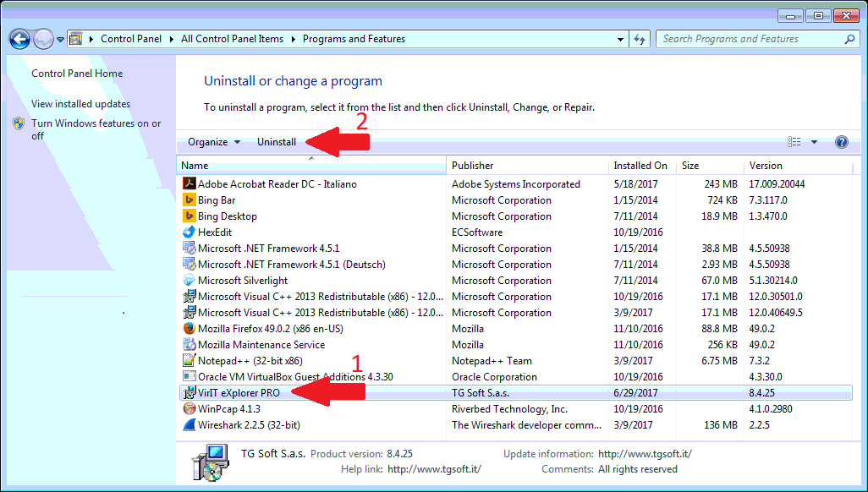Sort list by Version column header
Image resolution: width=868 pixels, height=492 pixels.
point(798,165)
